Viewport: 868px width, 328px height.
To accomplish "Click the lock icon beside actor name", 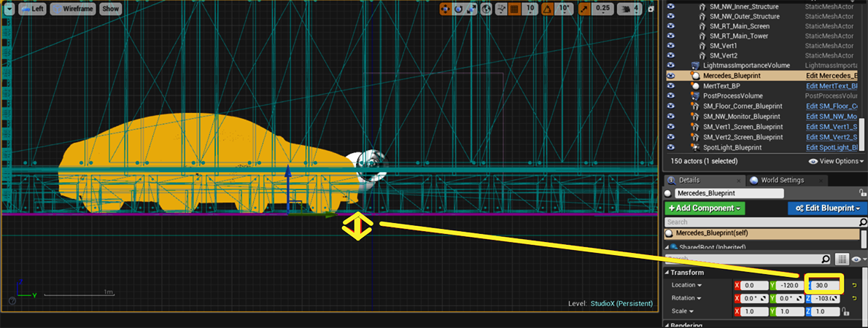I will (861, 194).
